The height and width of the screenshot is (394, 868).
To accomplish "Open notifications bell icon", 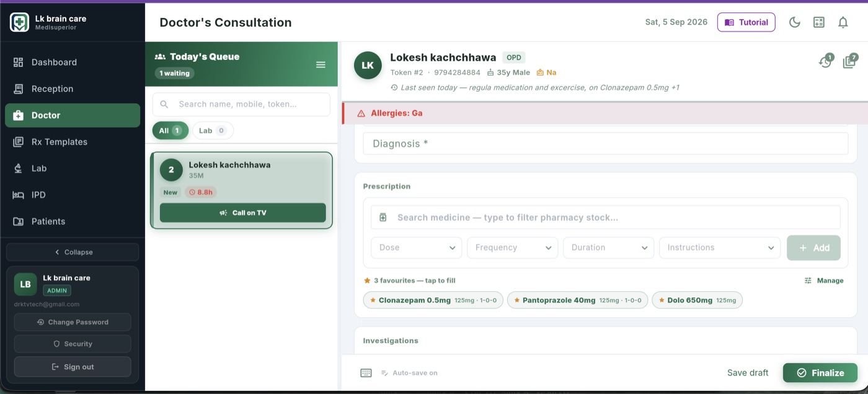I will (x=843, y=22).
